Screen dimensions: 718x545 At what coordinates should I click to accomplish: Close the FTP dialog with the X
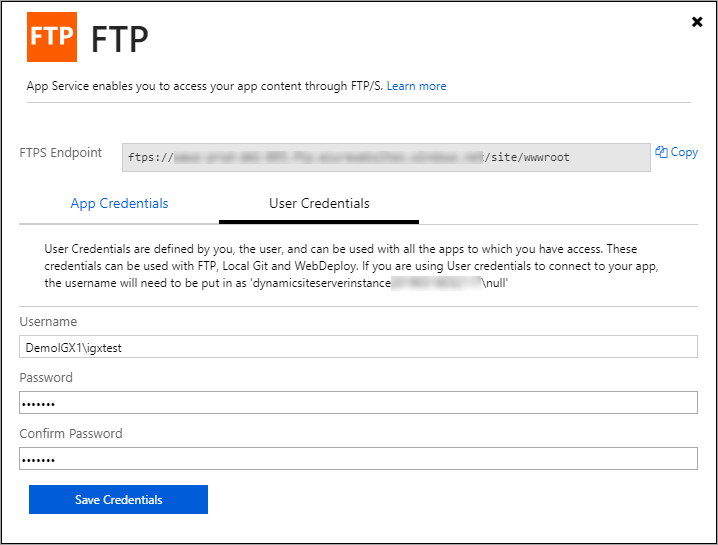coord(697,22)
